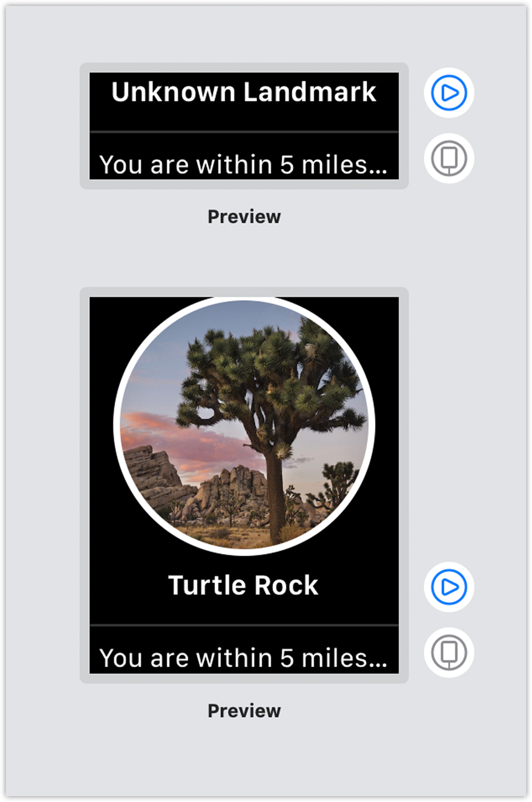The height and width of the screenshot is (802, 532).
Task: Select message text under Turtle Rock title
Action: [x=243, y=658]
